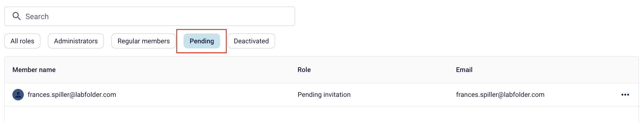Click the frances.spiller user avatar icon
Screen dimensions: 644x123
pyautogui.click(x=18, y=95)
